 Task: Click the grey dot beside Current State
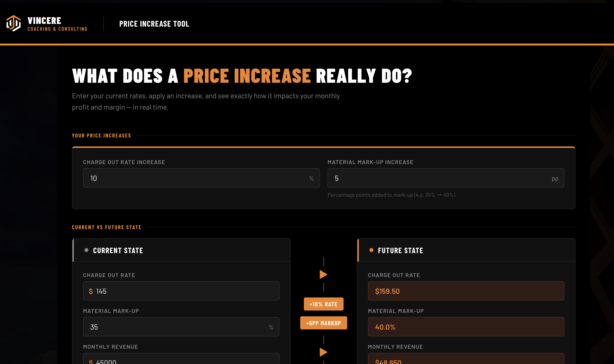coord(86,250)
